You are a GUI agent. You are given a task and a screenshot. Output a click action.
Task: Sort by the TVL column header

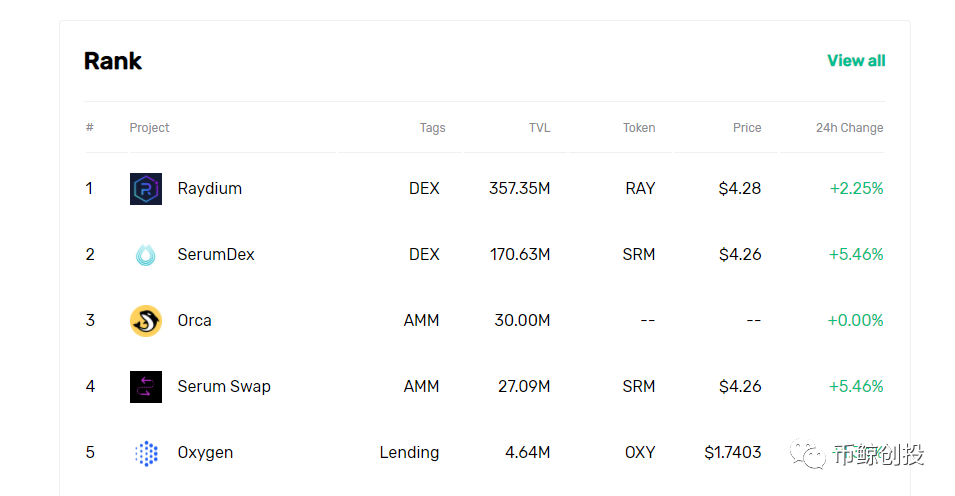[539, 128]
